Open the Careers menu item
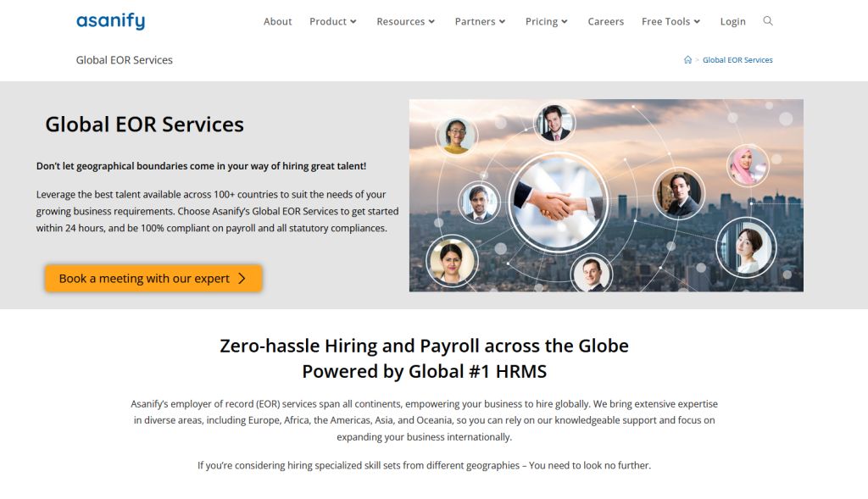868x499 pixels. pos(605,21)
